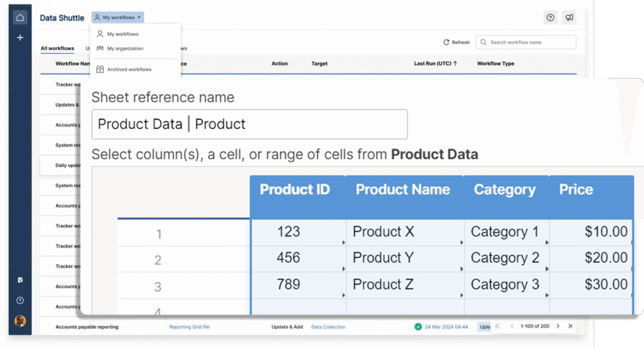Click the Target column header

[x=319, y=64]
